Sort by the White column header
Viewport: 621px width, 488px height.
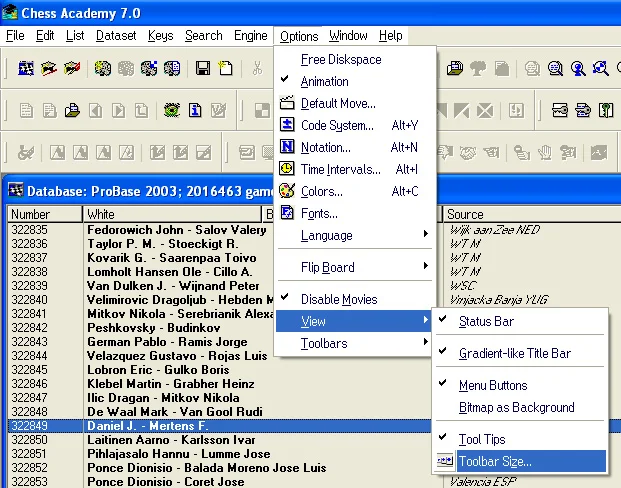[172, 214]
